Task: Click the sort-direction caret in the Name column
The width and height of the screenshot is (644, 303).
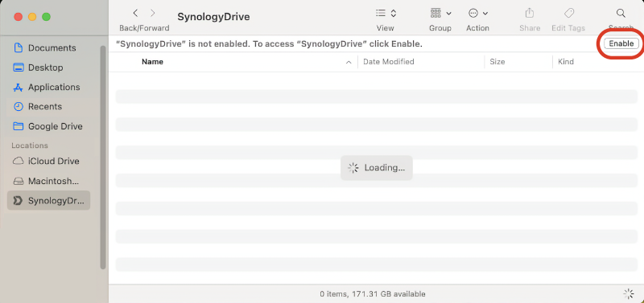Action: coord(349,63)
